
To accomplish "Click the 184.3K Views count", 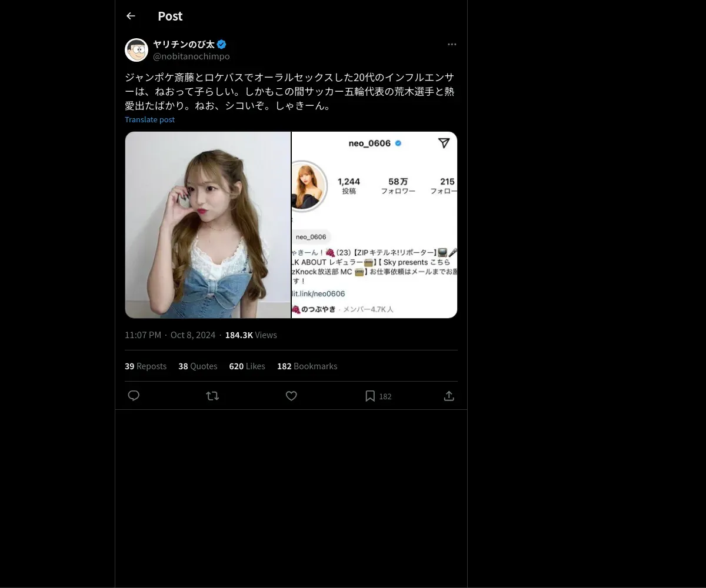I will [x=251, y=335].
